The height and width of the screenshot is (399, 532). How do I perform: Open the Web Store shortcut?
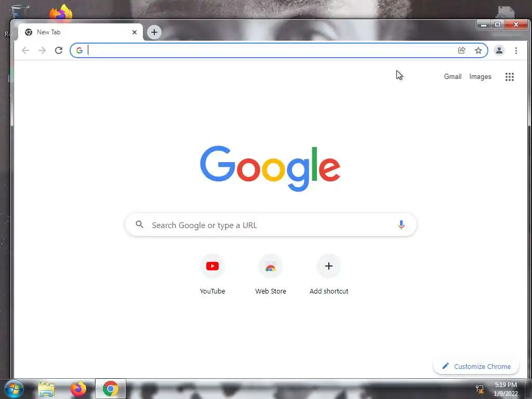[270, 266]
